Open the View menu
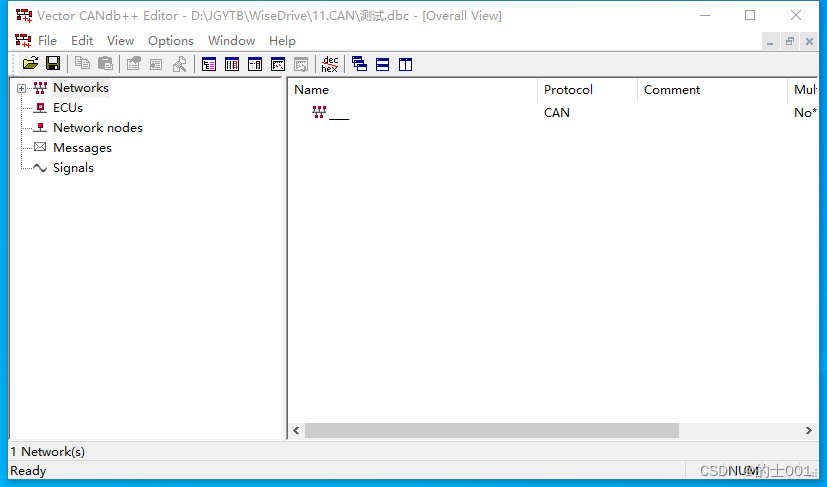This screenshot has height=487, width=827. [120, 41]
